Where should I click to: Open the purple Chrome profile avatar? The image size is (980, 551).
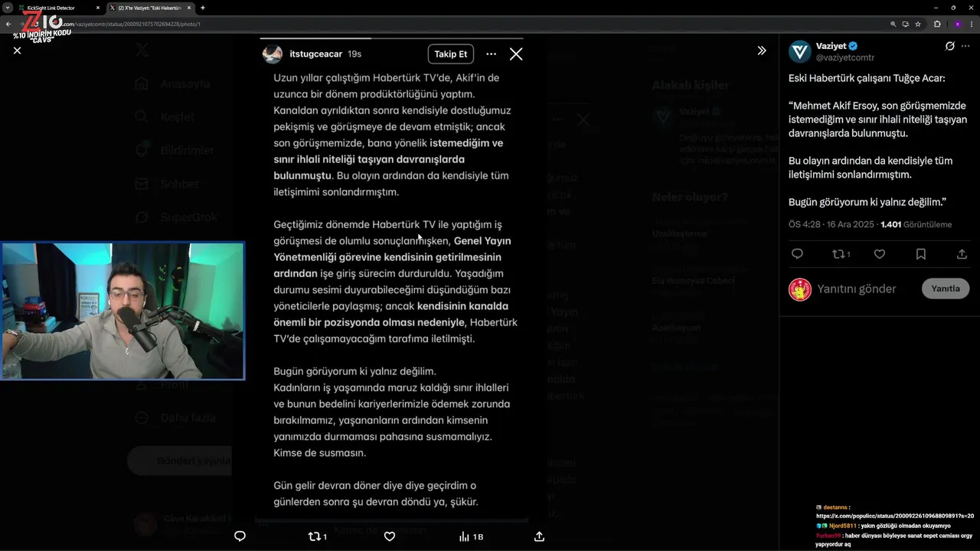point(957,24)
